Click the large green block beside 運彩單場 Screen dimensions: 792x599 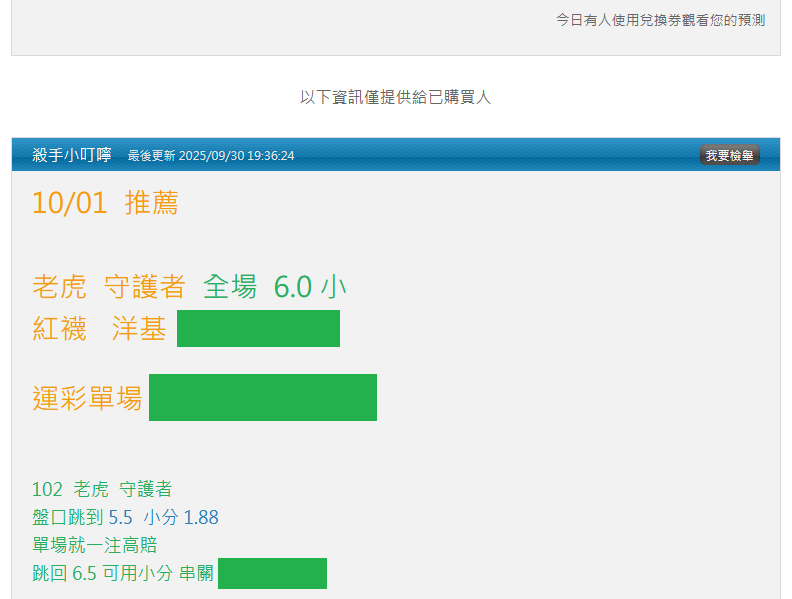pyautogui.click(x=262, y=398)
